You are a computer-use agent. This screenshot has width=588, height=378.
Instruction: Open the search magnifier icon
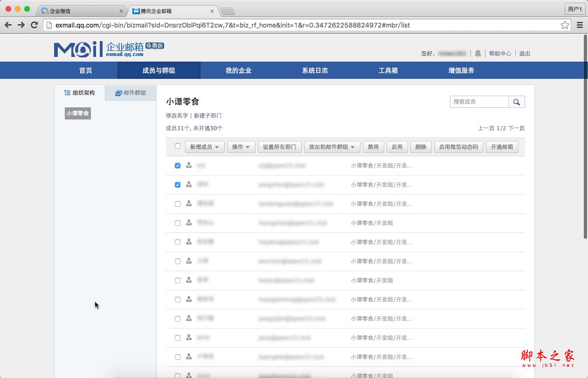point(516,101)
